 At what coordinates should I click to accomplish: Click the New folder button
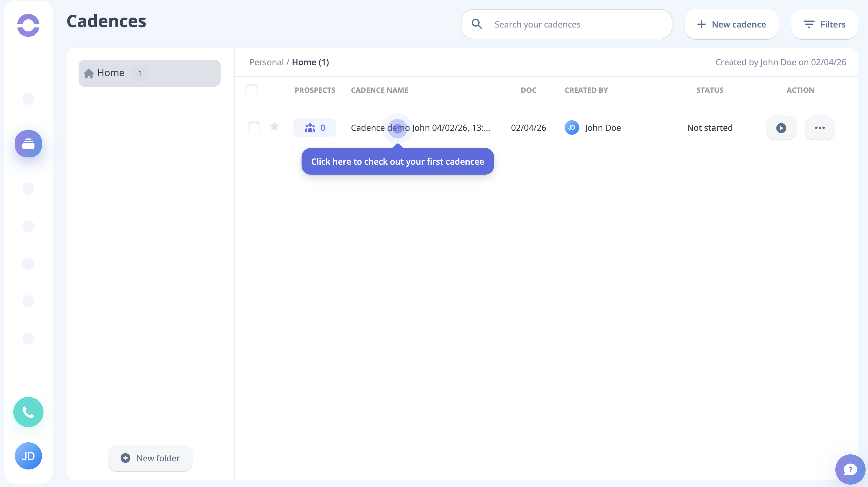click(x=150, y=458)
